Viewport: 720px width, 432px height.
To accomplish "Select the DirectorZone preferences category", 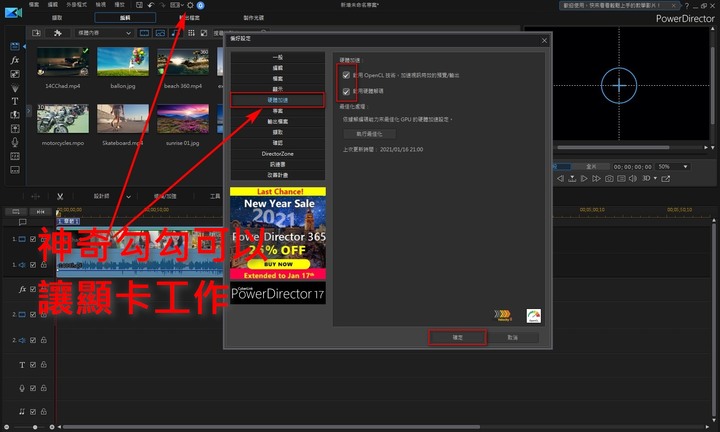I will (277, 154).
